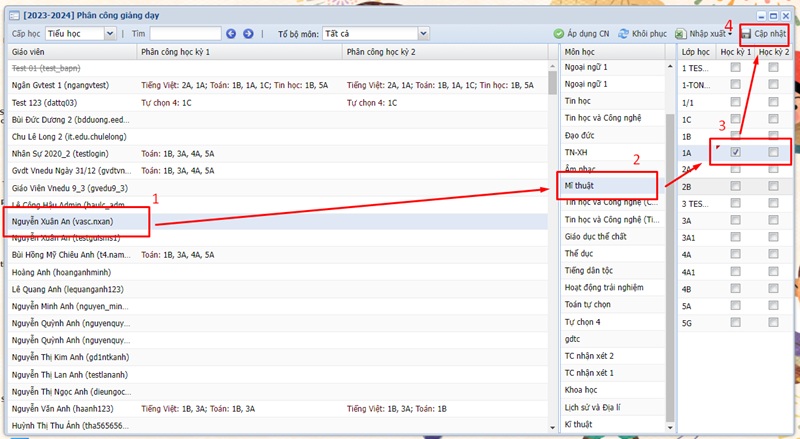This screenshot has width=800, height=439.
Task: Select the Tiếng dân tộc subject
Action: click(588, 271)
